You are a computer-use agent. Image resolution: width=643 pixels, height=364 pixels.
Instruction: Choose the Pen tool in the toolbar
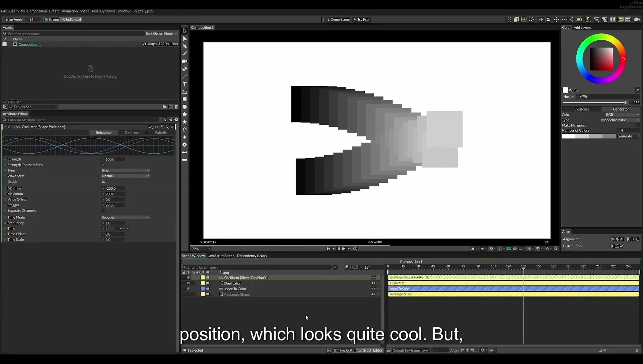coord(185,46)
